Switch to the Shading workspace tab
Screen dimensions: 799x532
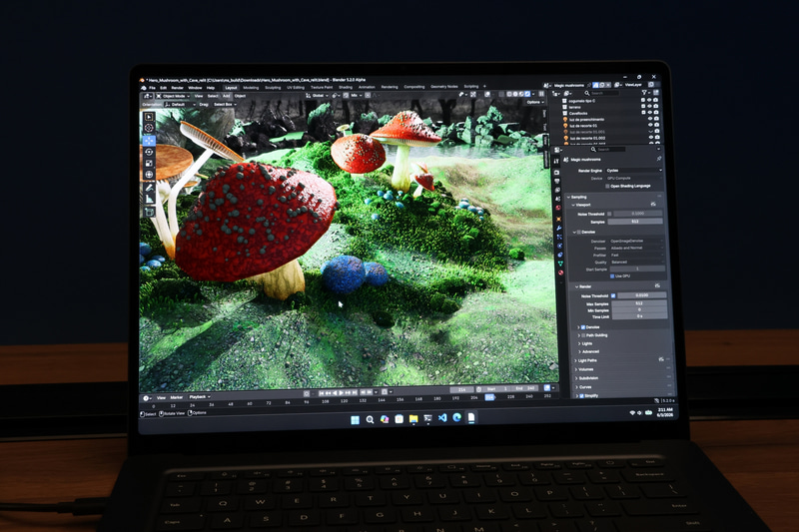click(346, 87)
